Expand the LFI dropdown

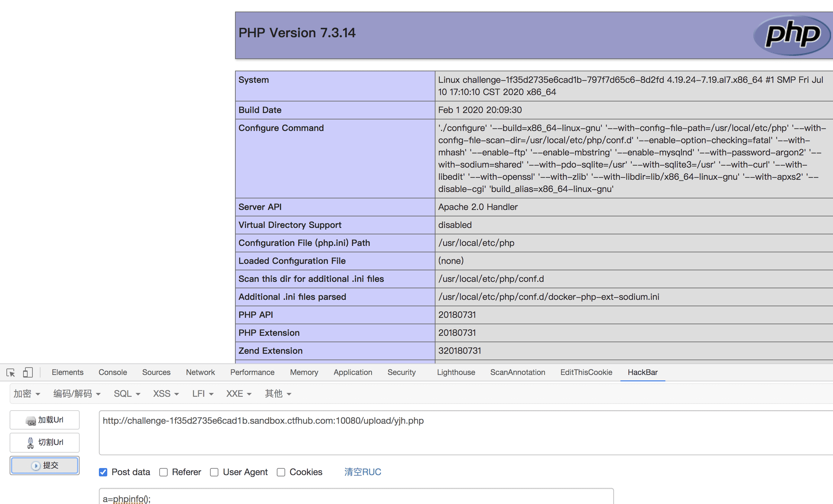(203, 394)
